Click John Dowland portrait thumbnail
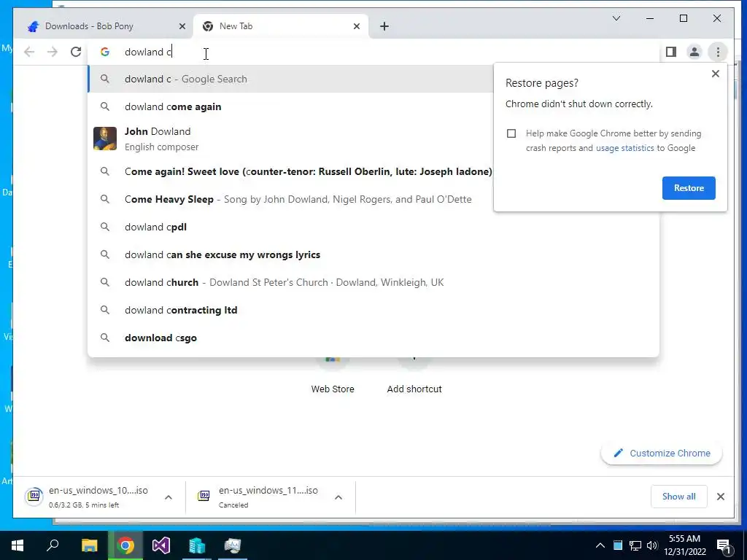747x560 pixels. (x=105, y=139)
